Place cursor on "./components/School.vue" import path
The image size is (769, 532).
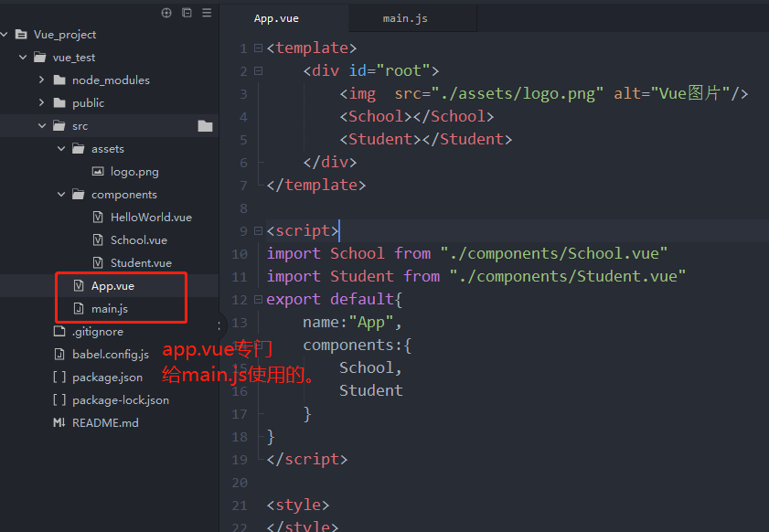click(x=554, y=253)
